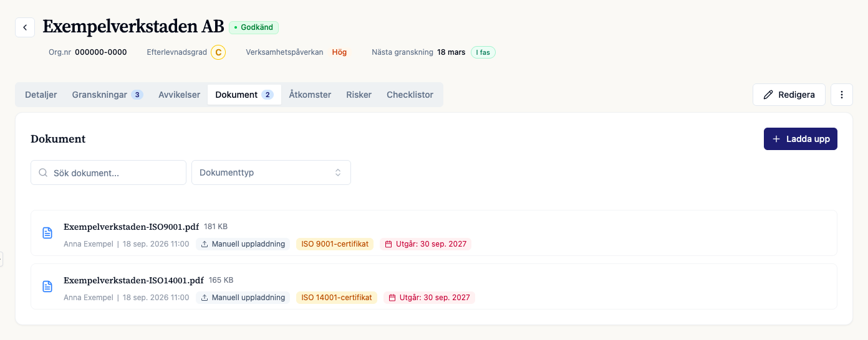The width and height of the screenshot is (868, 340).
Task: Click the Sök dokument search field
Action: [109, 172]
